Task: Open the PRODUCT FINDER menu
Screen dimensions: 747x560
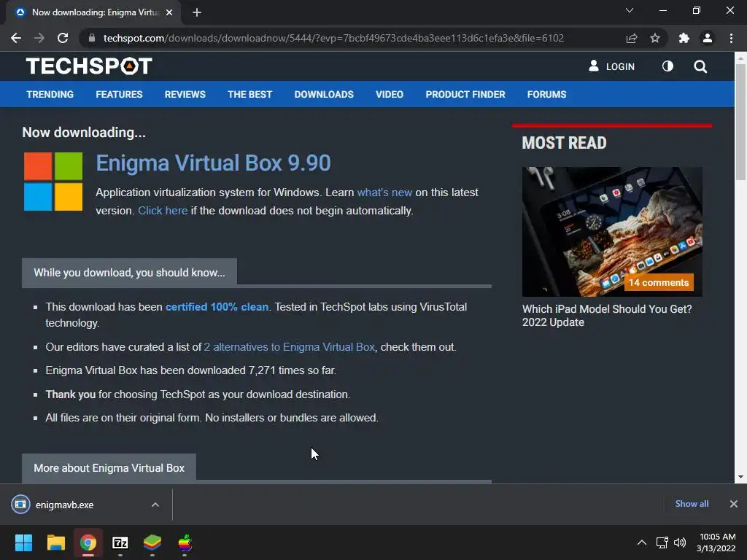Action: pos(465,94)
